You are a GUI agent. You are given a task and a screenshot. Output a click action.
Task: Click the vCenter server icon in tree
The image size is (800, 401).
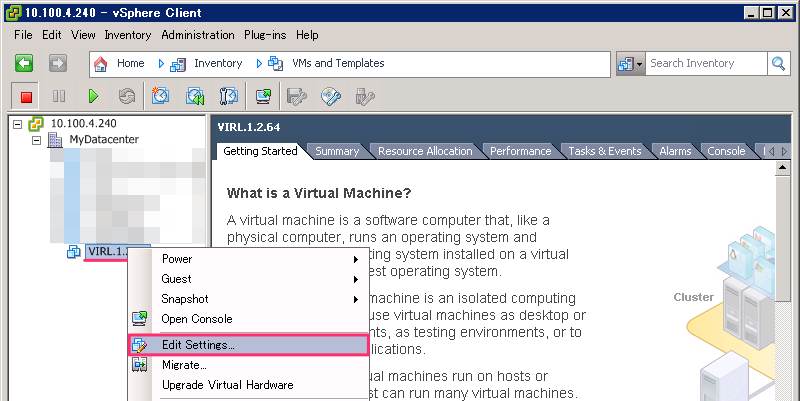(x=36, y=123)
